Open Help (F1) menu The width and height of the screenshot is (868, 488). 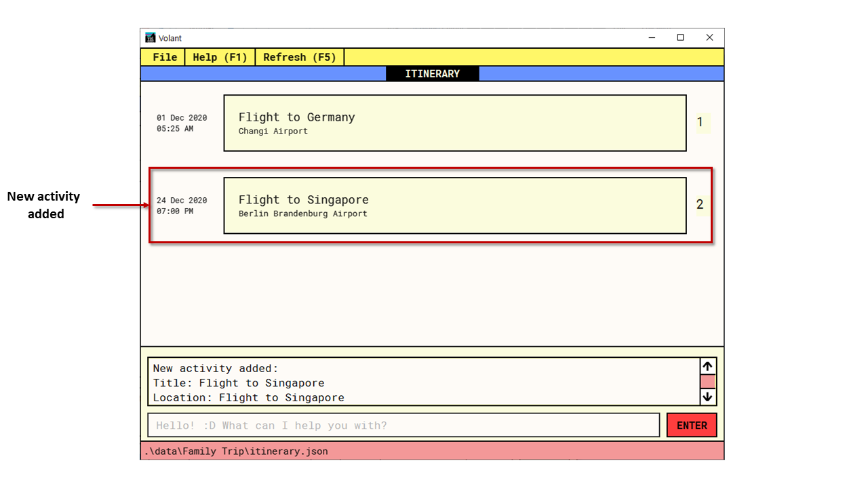tap(220, 58)
